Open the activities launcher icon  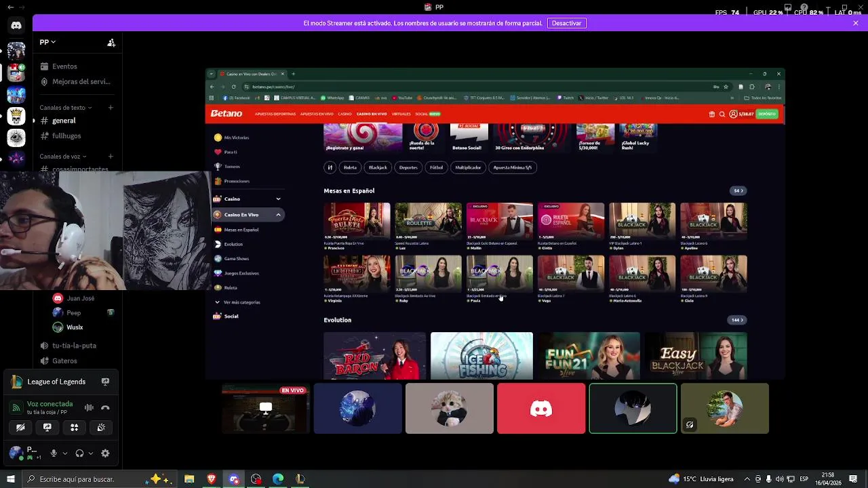[75, 427]
